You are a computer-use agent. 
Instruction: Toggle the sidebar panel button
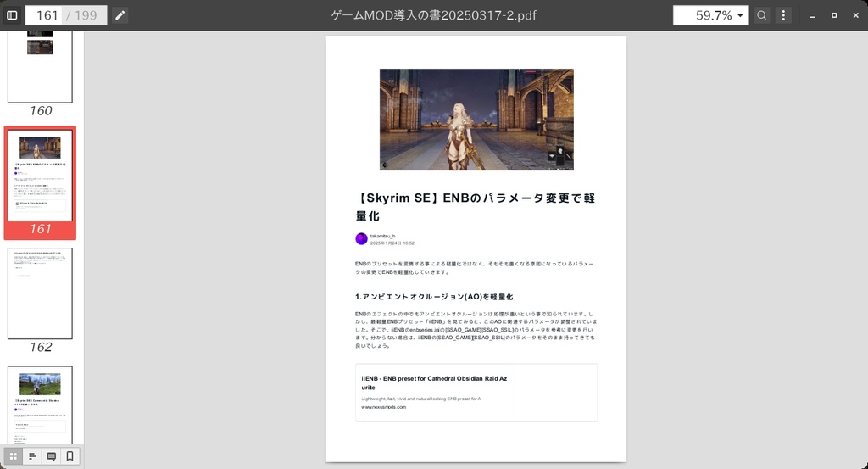12,15
